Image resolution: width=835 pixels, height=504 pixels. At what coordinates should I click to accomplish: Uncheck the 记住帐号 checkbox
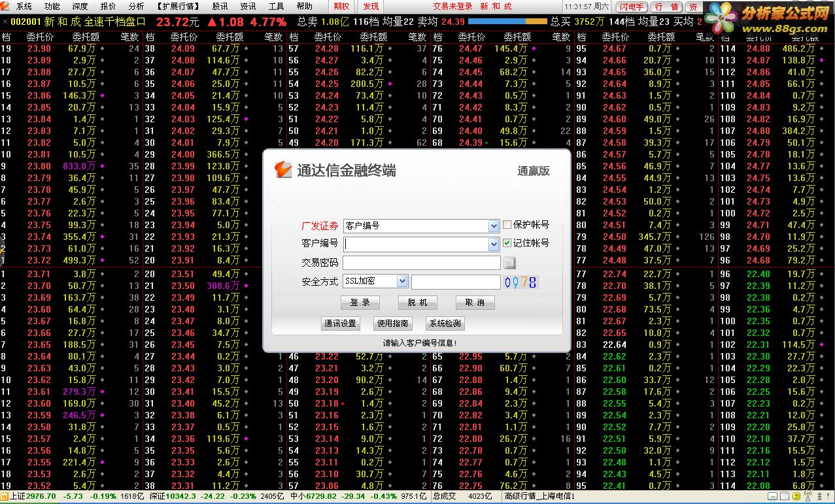[x=507, y=243]
